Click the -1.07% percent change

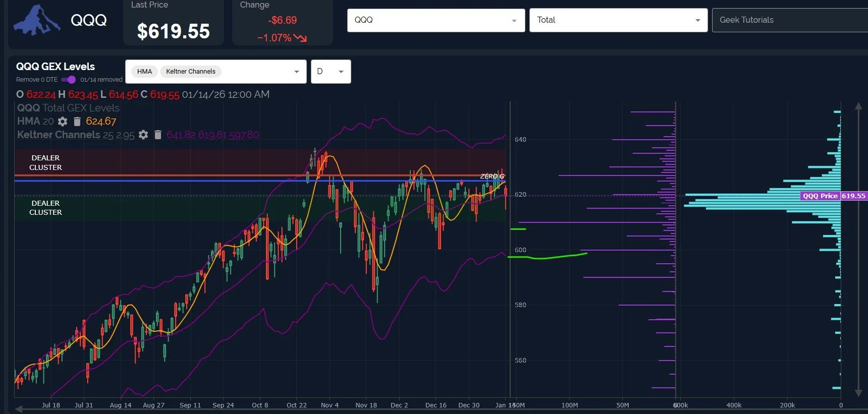(275, 38)
